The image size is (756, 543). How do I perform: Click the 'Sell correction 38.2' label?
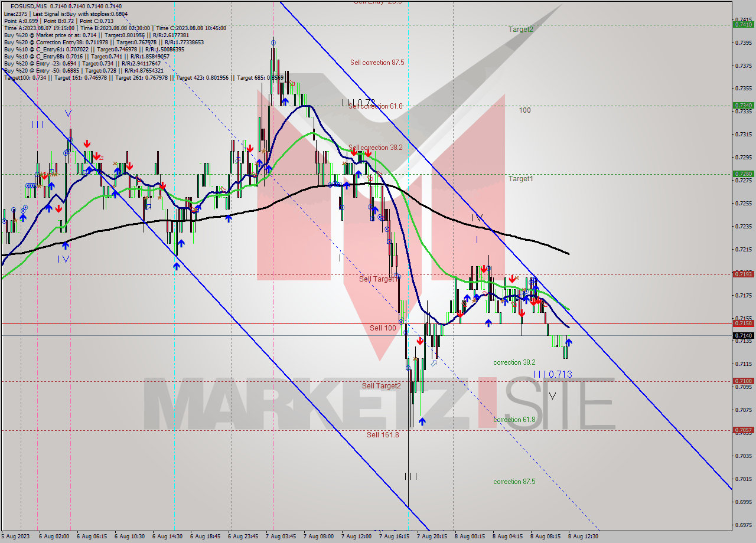tap(376, 148)
